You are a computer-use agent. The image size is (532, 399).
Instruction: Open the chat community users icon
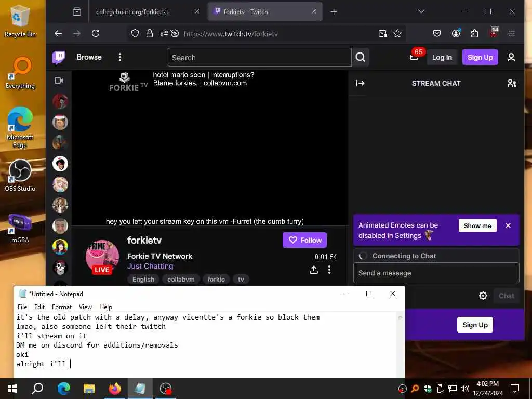pyautogui.click(x=511, y=83)
